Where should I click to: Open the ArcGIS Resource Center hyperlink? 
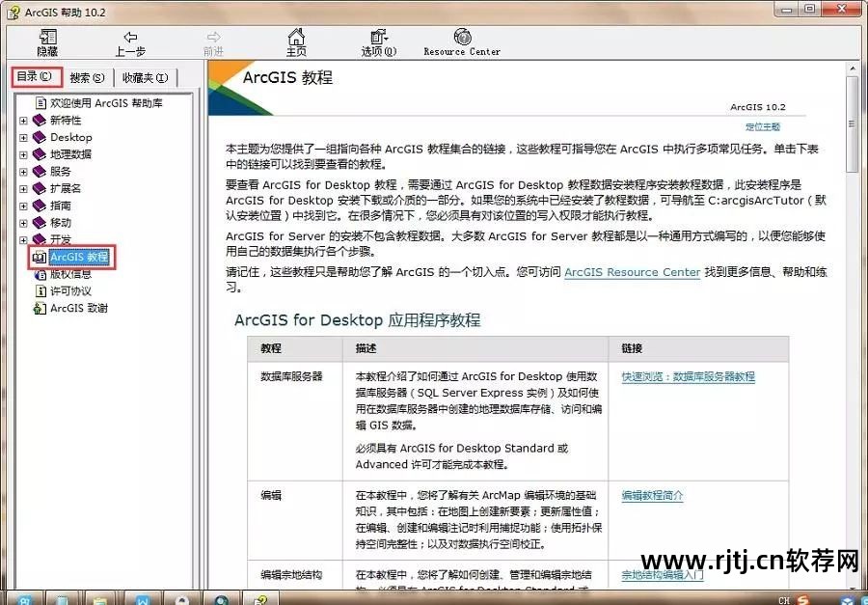(x=632, y=272)
